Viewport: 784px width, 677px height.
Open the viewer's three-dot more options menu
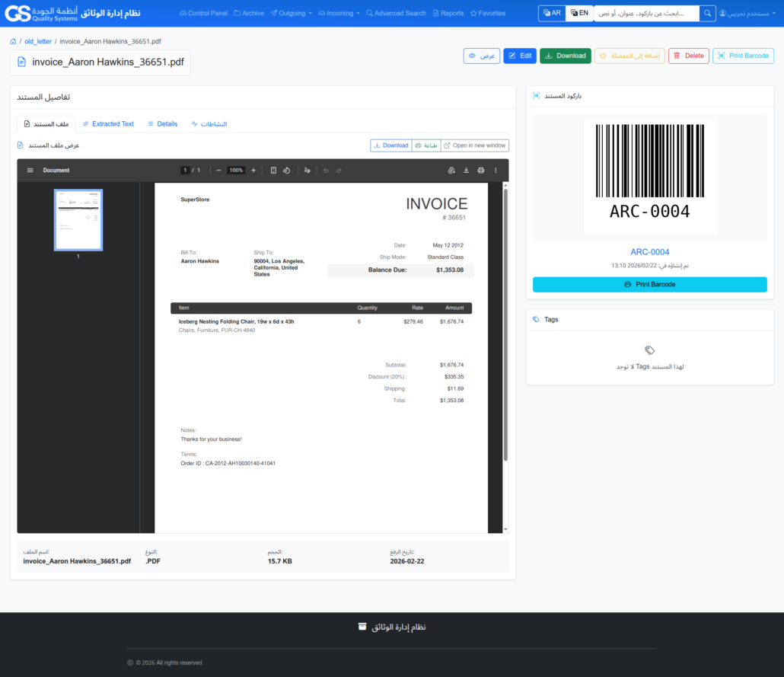[495, 170]
